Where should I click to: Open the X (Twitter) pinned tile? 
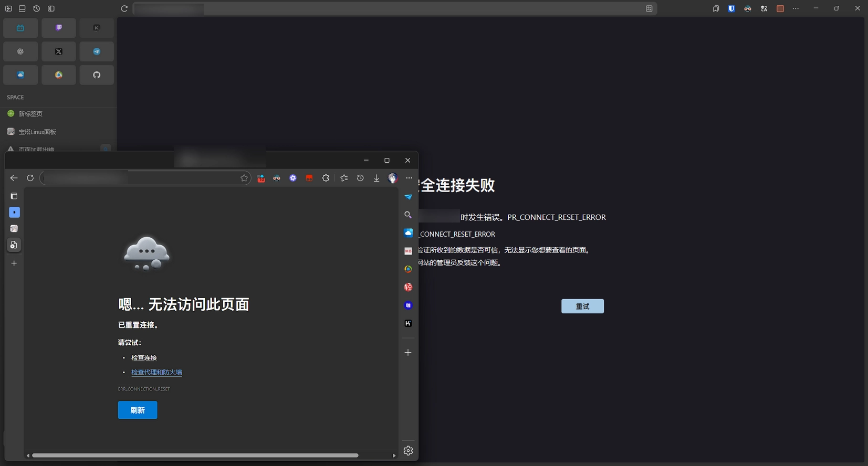(x=58, y=51)
